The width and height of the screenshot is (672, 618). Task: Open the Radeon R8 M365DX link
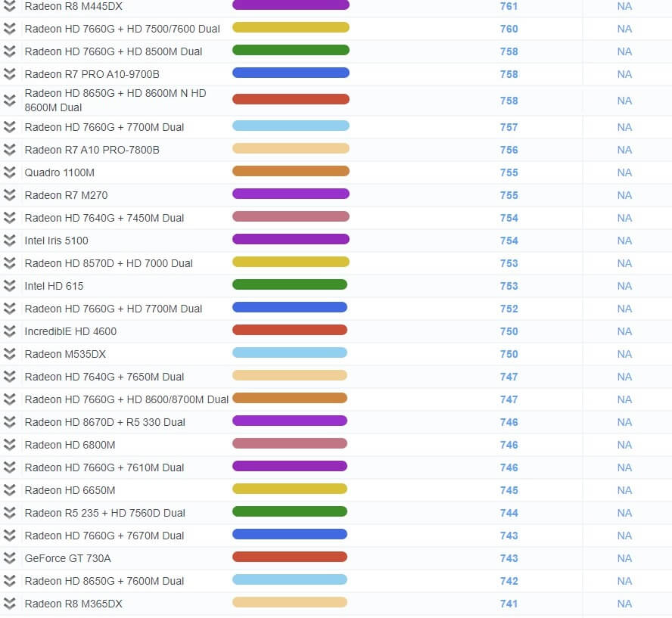click(73, 604)
